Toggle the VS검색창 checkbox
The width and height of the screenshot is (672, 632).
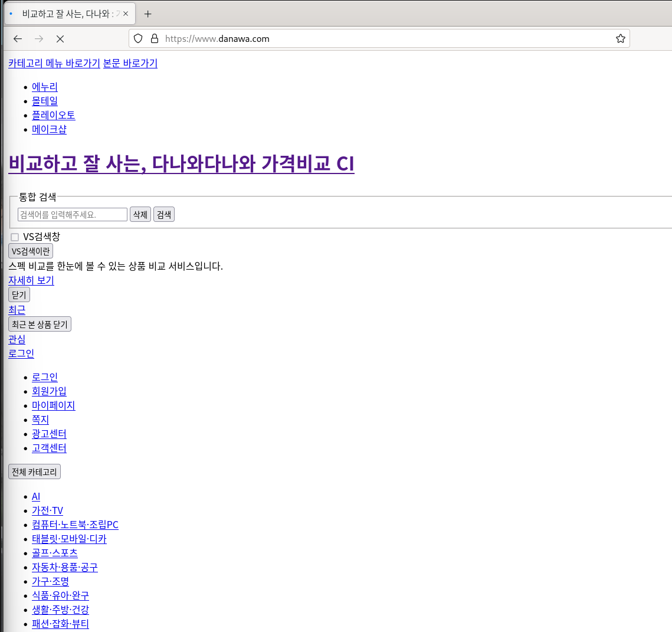pos(15,237)
